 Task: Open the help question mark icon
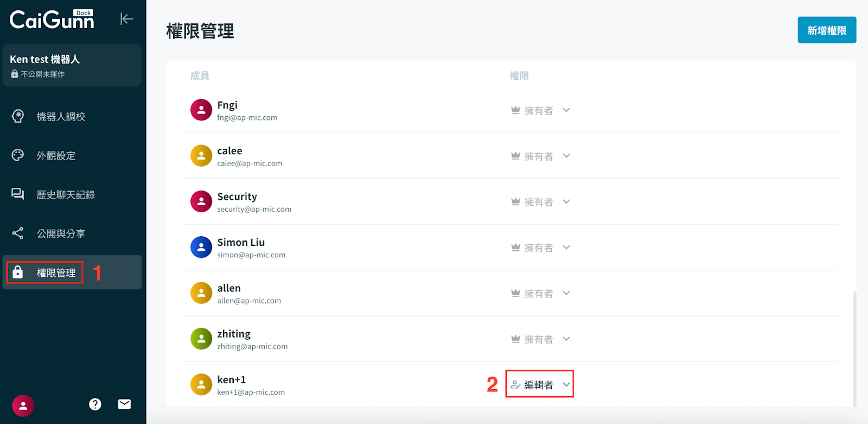pyautogui.click(x=95, y=404)
